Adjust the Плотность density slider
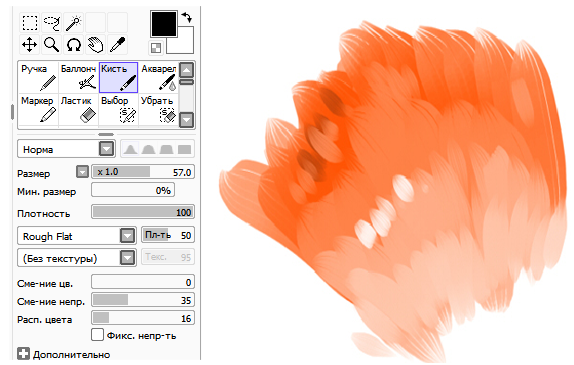Image resolution: width=574 pixels, height=365 pixels. pyautogui.click(x=143, y=212)
